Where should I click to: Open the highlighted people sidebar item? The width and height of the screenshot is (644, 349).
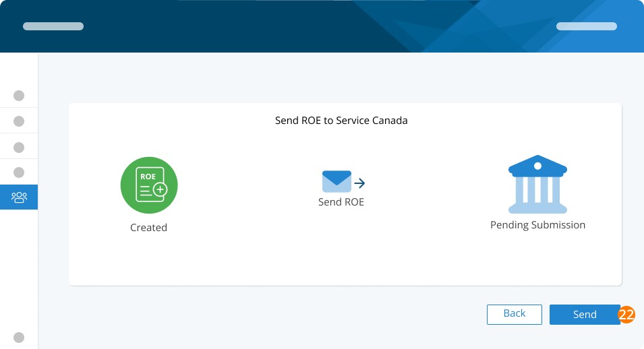coord(19,197)
